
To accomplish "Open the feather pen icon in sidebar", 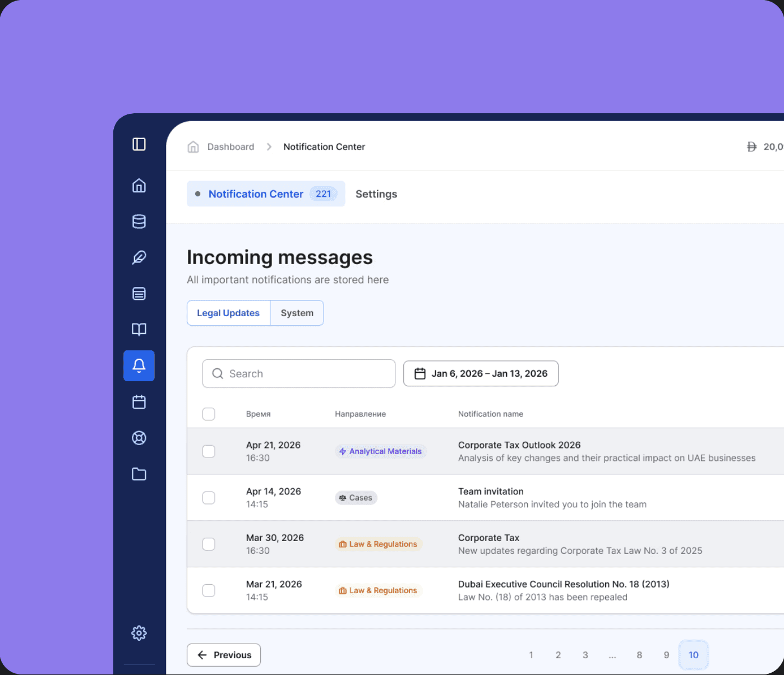I will (x=139, y=257).
